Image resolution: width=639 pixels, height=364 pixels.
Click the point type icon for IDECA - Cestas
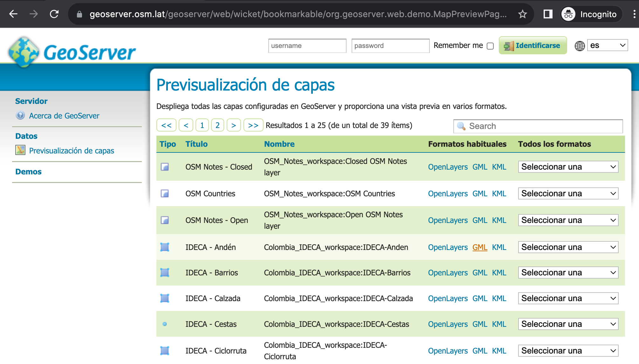(165, 324)
